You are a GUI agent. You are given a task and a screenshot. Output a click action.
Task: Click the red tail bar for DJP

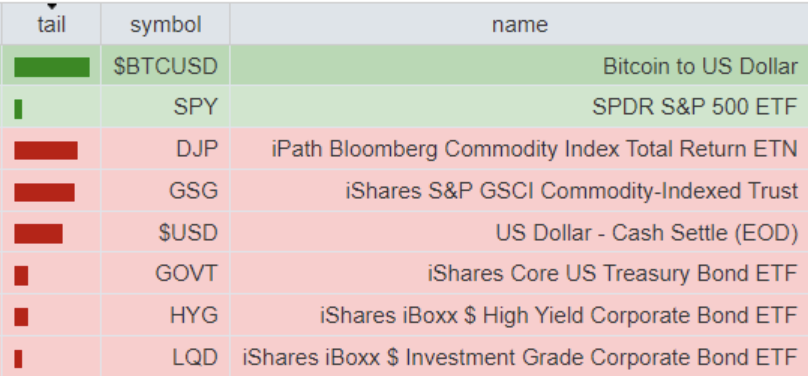[x=46, y=150]
